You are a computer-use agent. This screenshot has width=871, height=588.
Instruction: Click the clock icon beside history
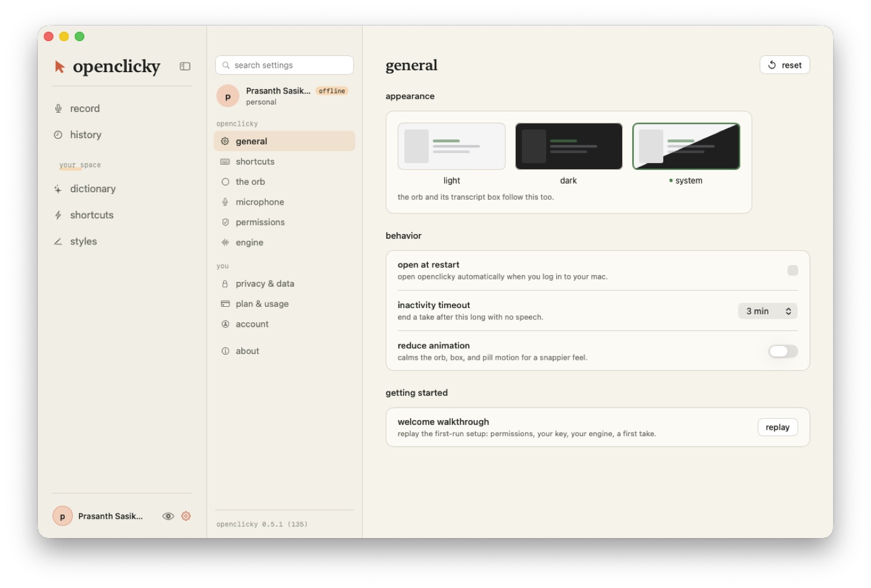click(x=58, y=134)
